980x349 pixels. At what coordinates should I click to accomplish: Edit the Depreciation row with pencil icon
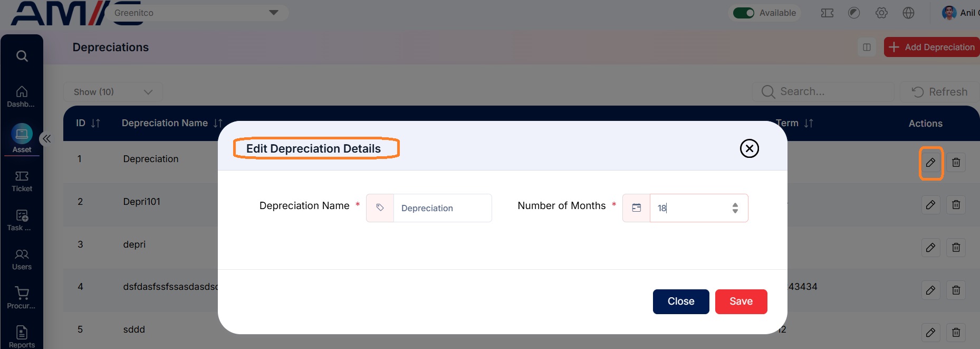(x=930, y=163)
